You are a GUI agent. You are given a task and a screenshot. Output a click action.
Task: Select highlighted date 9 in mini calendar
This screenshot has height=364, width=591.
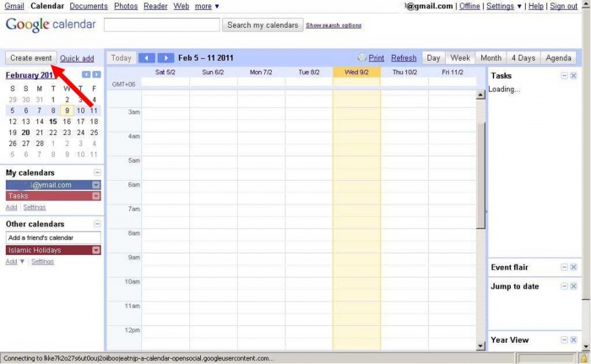(67, 111)
